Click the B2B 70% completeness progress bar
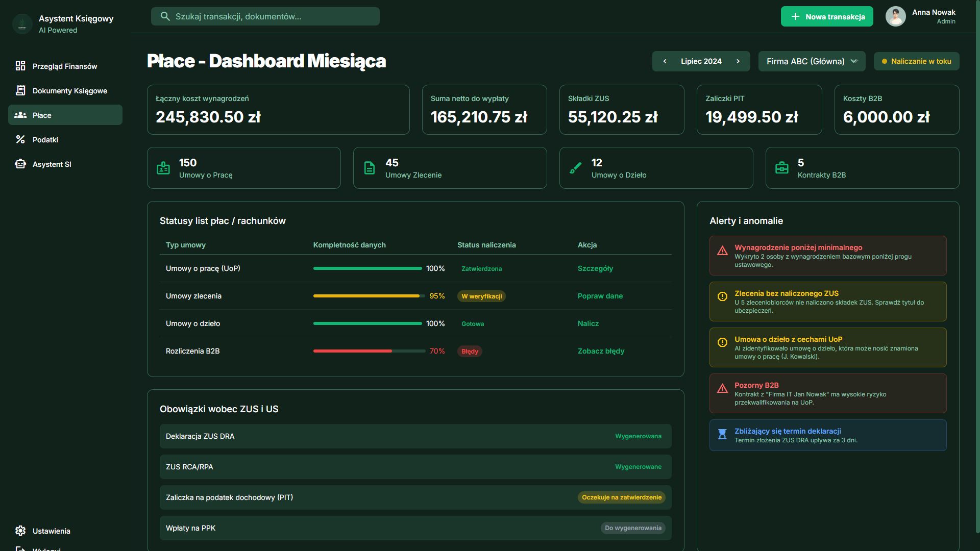Image resolution: width=980 pixels, height=551 pixels. (369, 351)
